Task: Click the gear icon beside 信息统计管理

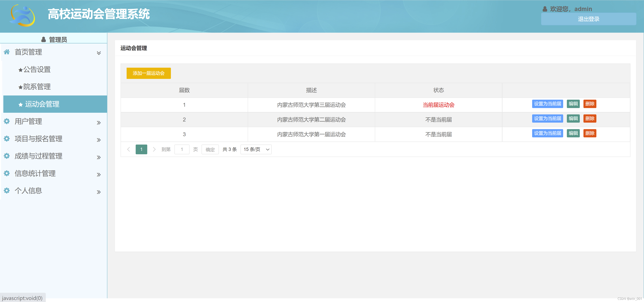Action: point(7,173)
